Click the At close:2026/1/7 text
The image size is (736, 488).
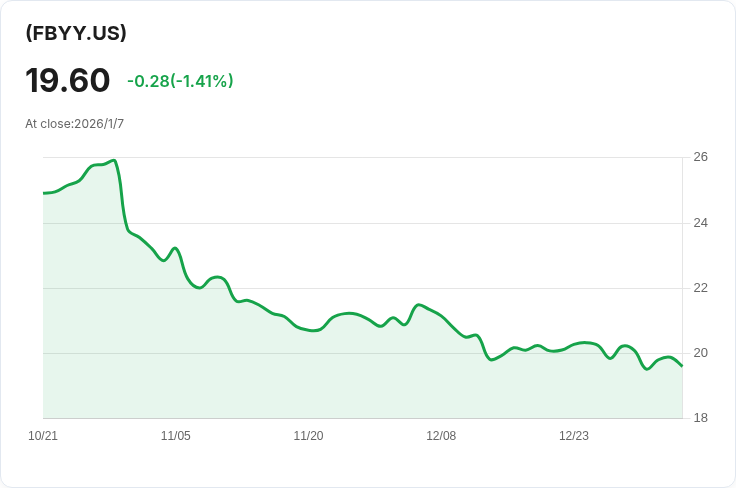tap(75, 124)
